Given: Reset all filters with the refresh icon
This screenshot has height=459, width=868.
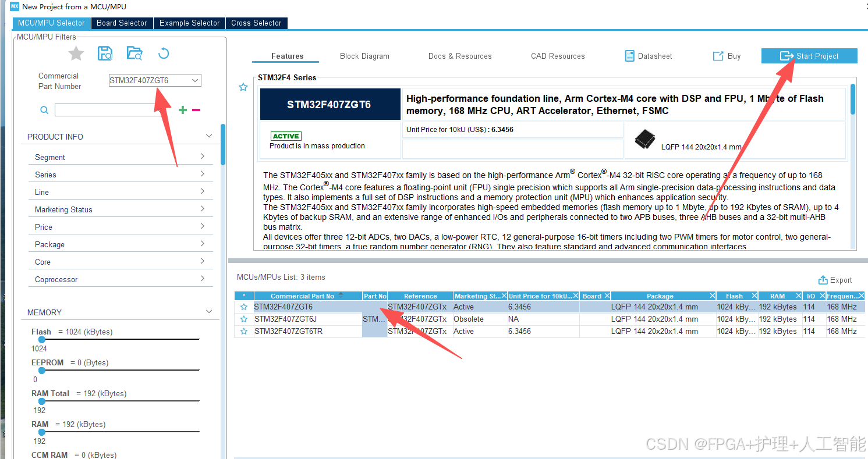Looking at the screenshot, I should click(x=164, y=54).
